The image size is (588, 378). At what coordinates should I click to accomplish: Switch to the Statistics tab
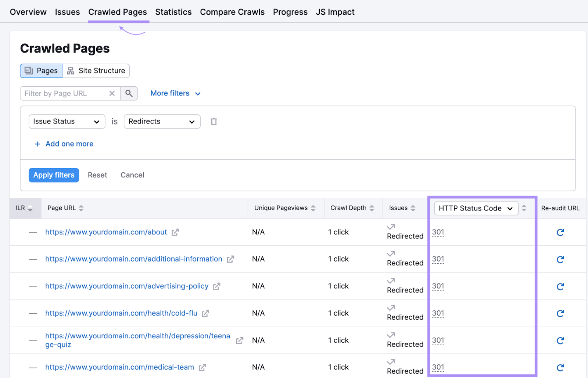point(173,12)
